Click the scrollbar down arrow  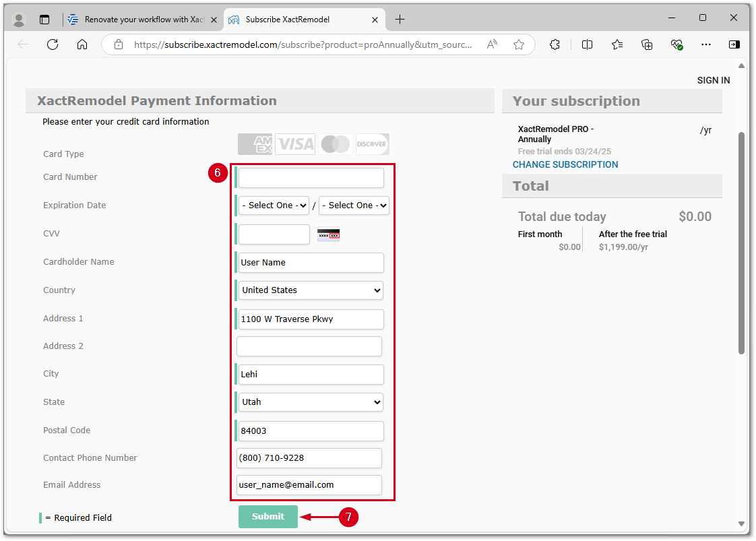pos(741,523)
